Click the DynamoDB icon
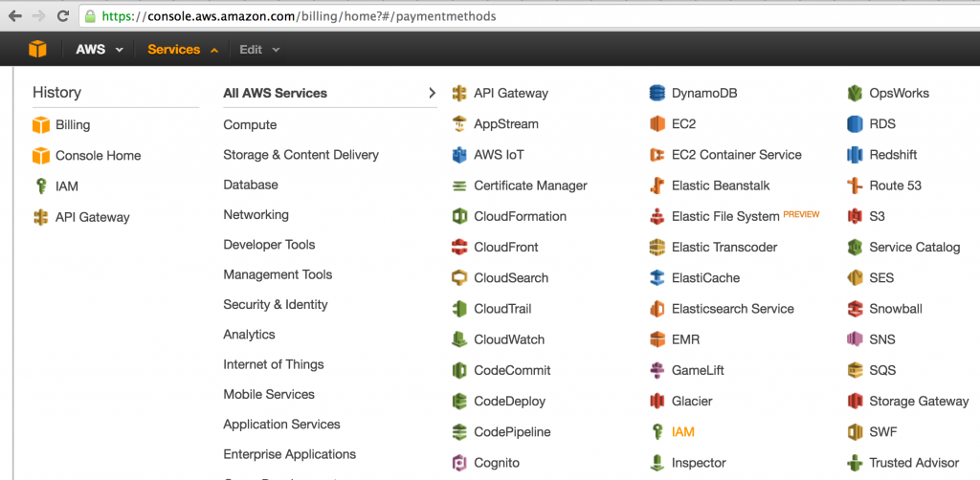Image resolution: width=980 pixels, height=480 pixels. pyautogui.click(x=657, y=94)
